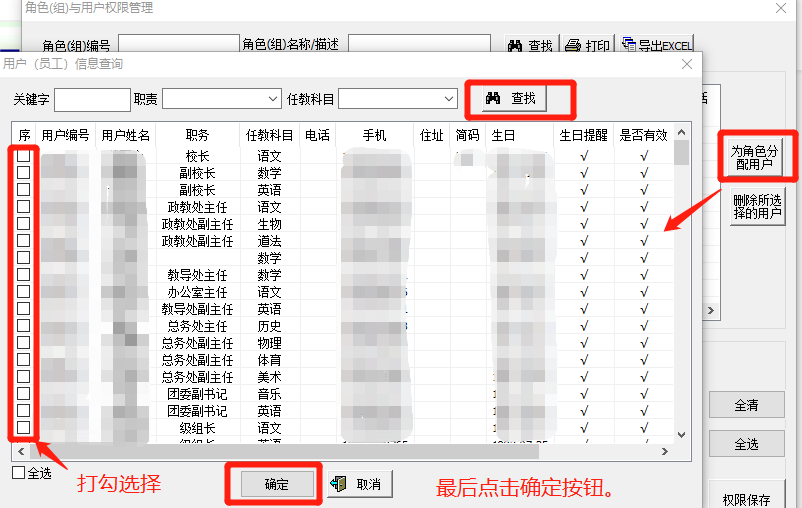Check the box for the 生物 teacher row
This screenshot has width=802, height=508.
pos(24,224)
